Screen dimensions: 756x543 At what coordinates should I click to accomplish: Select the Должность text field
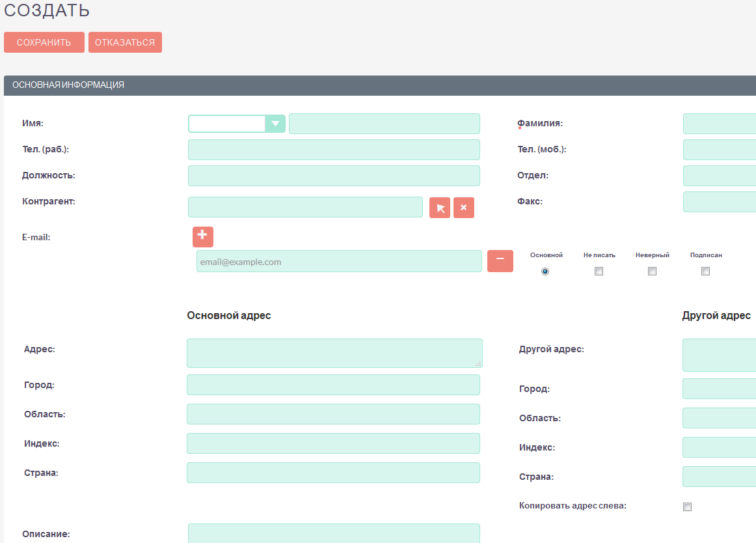(334, 176)
